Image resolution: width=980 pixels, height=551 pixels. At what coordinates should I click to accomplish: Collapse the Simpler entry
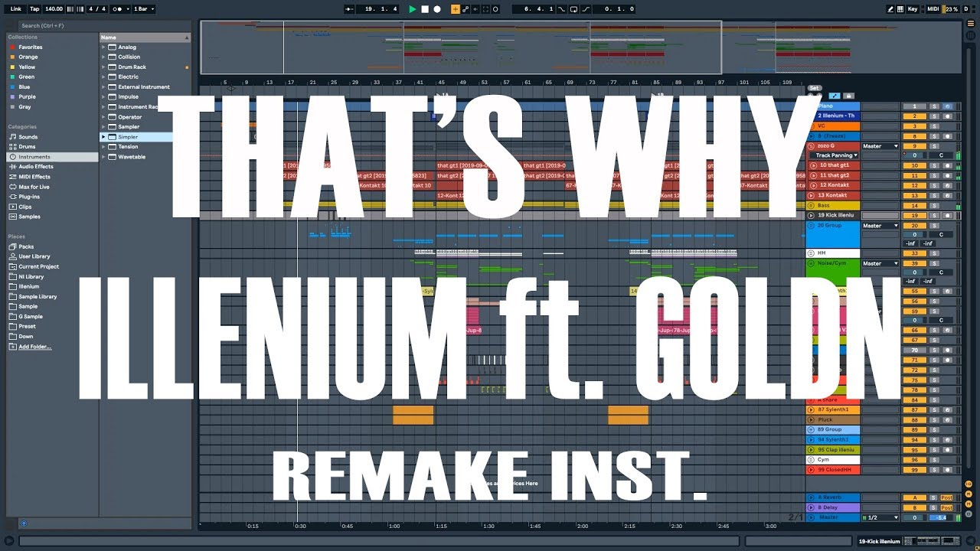[x=103, y=136]
